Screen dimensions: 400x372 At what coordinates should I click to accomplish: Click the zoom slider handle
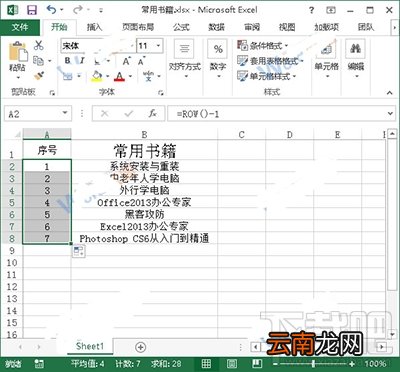click(313, 364)
